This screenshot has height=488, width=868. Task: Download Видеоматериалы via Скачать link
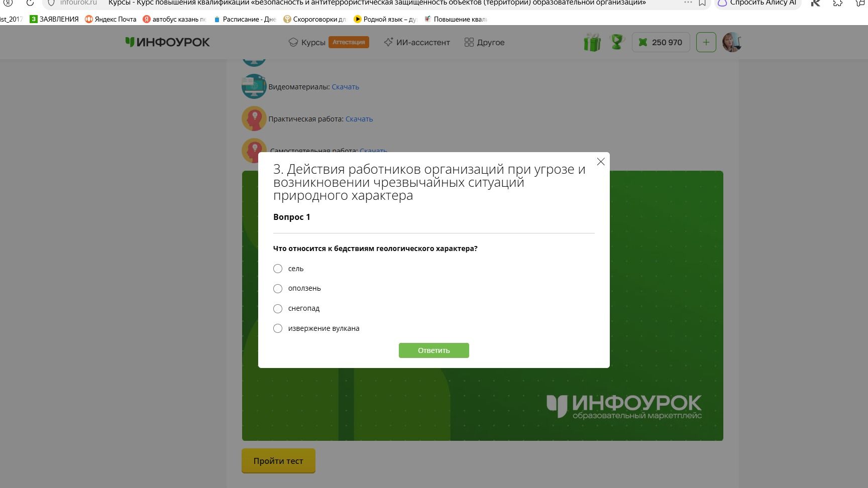[345, 87]
